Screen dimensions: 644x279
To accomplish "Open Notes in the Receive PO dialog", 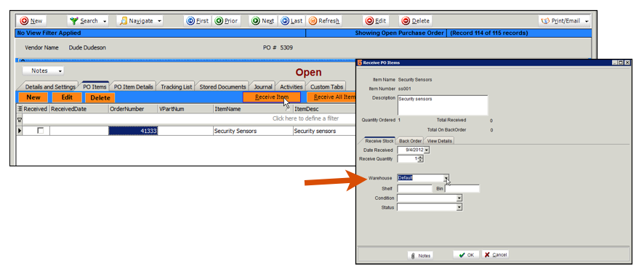I will (x=420, y=255).
